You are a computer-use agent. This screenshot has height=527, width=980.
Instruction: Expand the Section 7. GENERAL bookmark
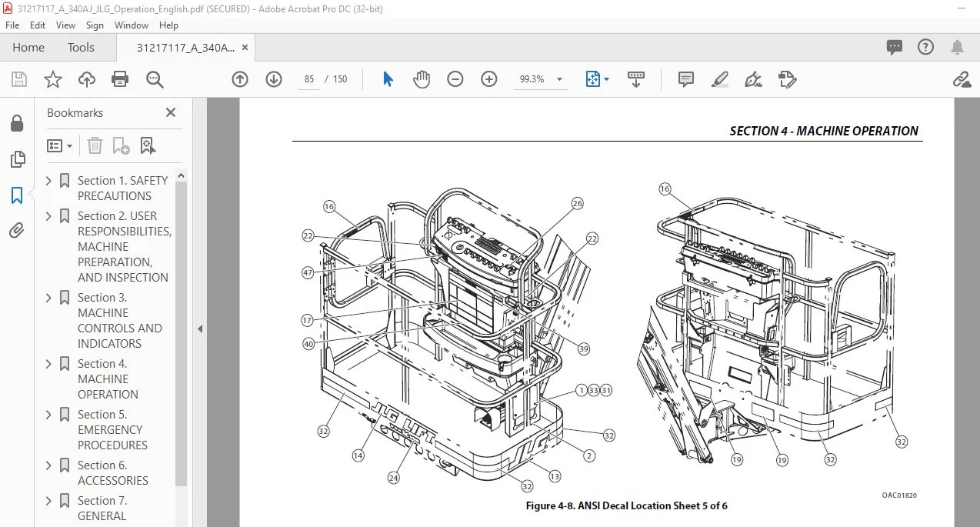click(49, 501)
